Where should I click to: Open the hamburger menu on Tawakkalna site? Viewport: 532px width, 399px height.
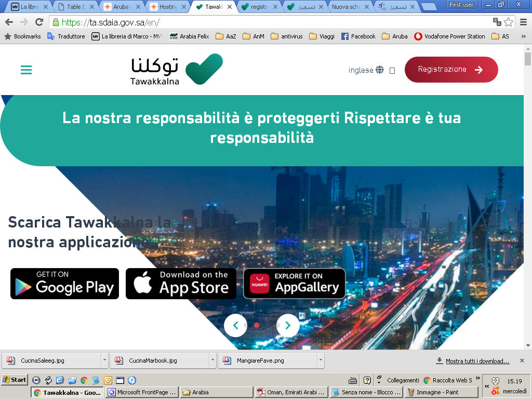click(x=26, y=70)
